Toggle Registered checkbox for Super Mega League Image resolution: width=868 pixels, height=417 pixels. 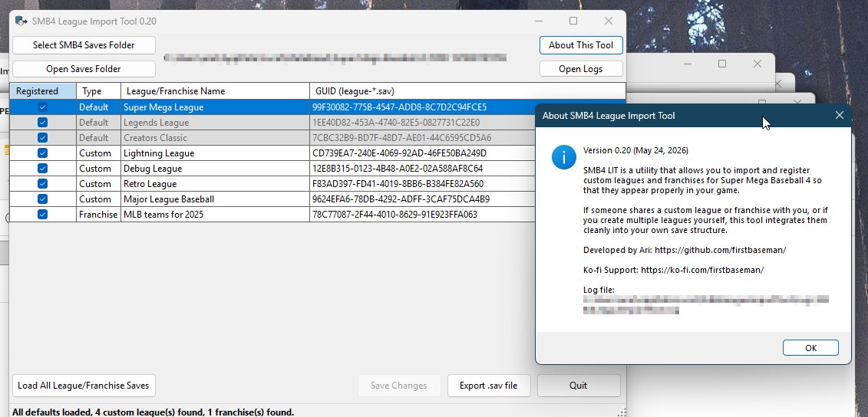click(x=43, y=107)
